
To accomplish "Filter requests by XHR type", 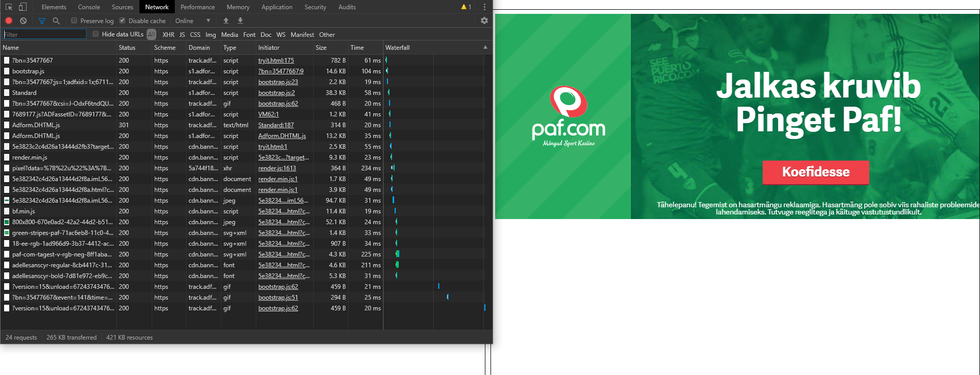I will coord(168,34).
